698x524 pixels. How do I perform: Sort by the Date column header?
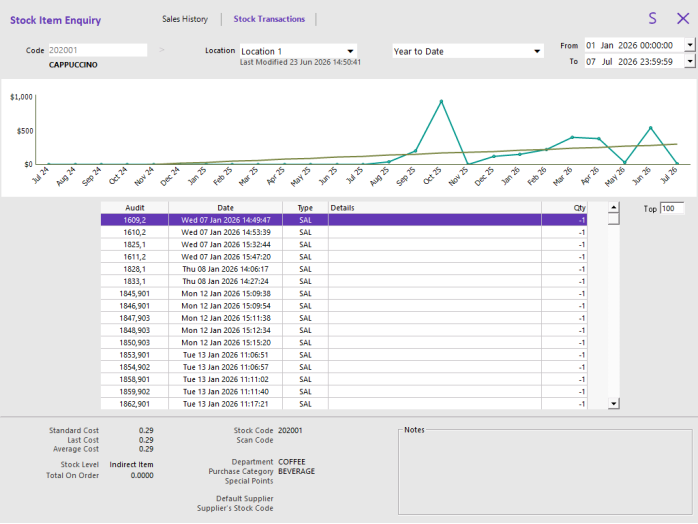(225, 207)
